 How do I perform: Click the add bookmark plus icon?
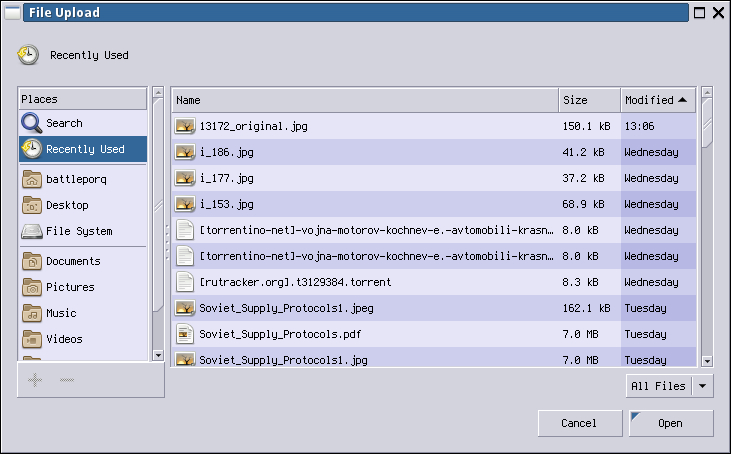click(x=35, y=380)
